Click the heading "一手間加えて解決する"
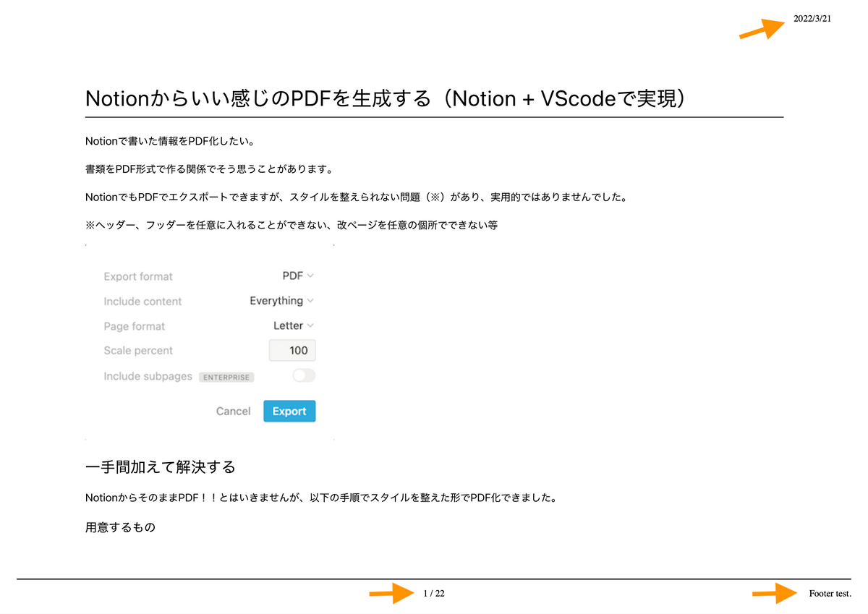 (161, 467)
